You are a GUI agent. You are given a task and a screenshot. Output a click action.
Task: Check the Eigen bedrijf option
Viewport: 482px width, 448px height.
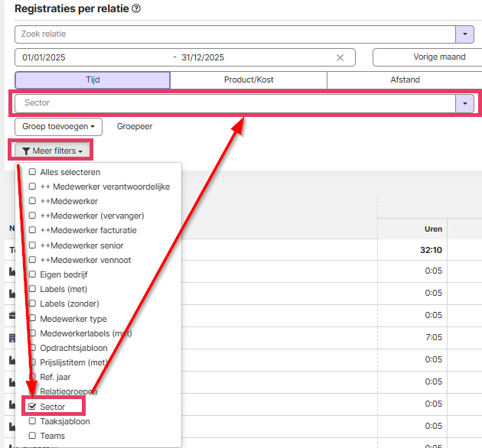(32, 274)
